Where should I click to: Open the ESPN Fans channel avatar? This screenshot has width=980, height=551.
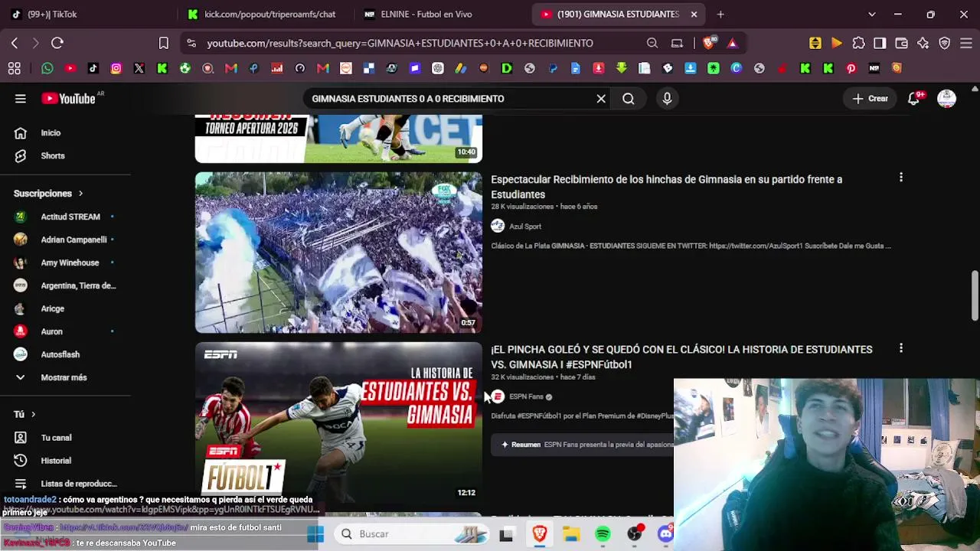(x=498, y=396)
